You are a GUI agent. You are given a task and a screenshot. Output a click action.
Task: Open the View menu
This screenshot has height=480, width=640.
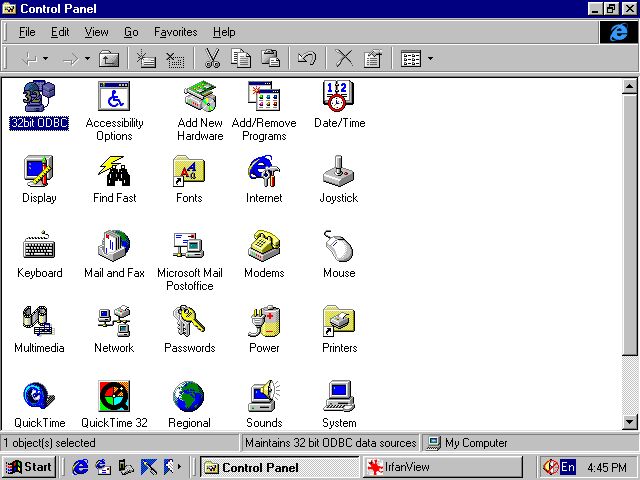click(96, 32)
